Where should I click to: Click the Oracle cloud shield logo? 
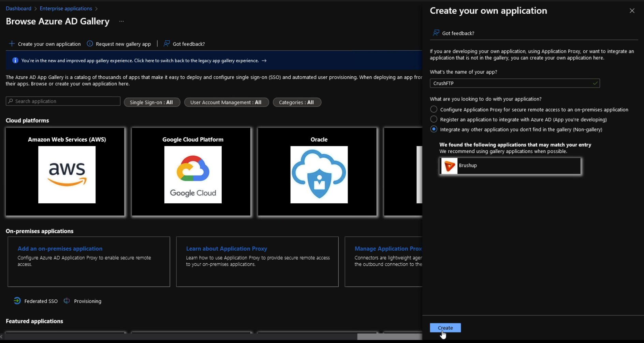pos(319,175)
